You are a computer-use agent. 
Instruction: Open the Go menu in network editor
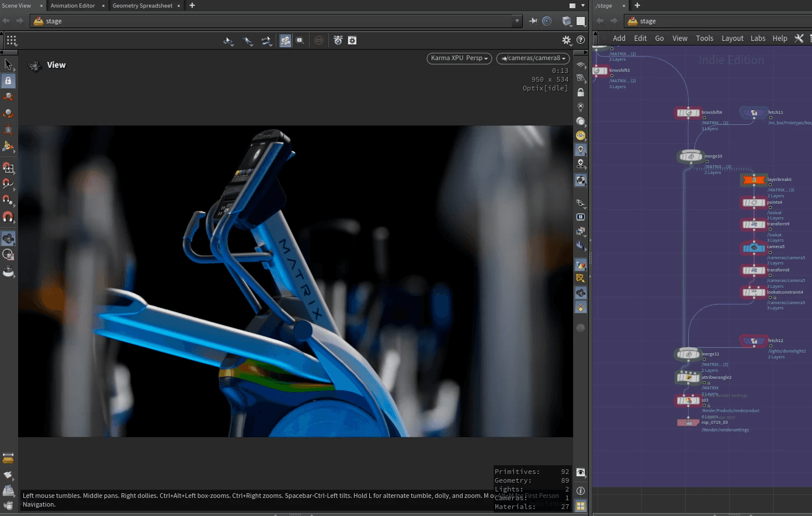(x=660, y=38)
